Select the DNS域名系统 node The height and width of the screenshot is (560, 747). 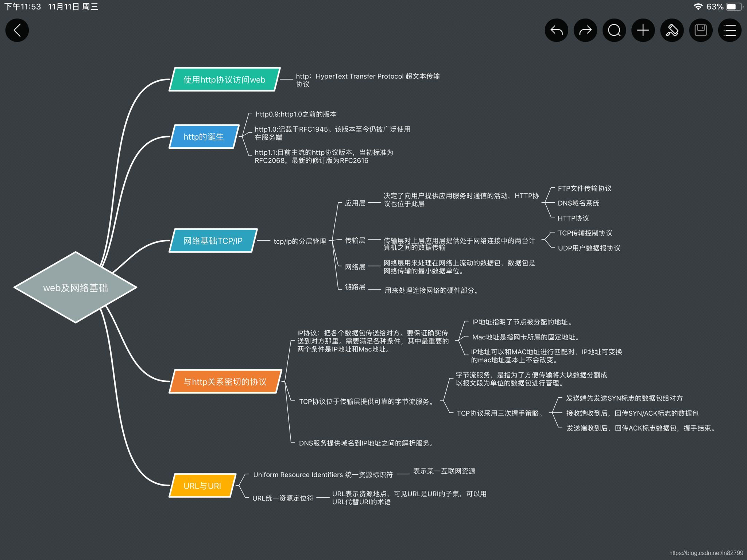tap(578, 203)
